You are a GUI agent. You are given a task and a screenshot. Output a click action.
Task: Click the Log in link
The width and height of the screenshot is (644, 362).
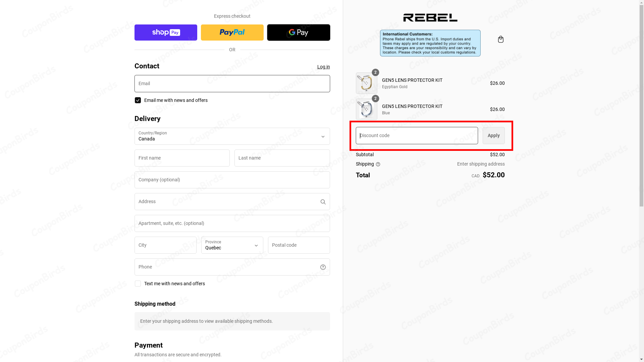[323, 67]
